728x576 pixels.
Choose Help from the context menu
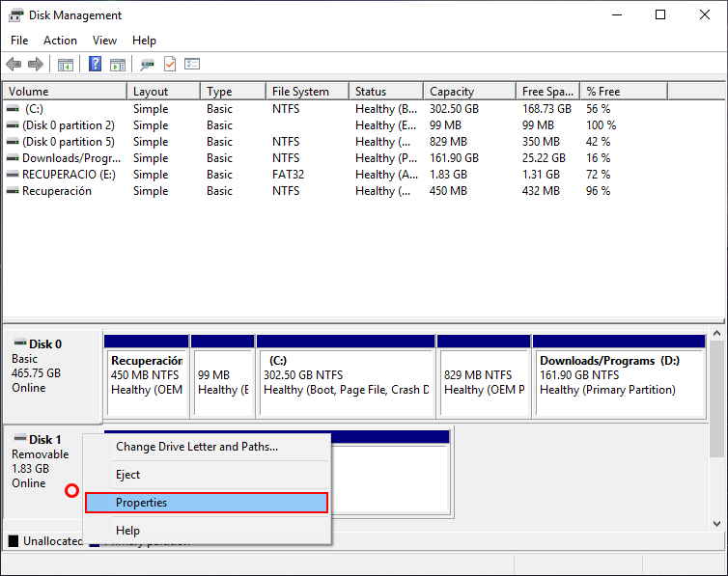(207, 530)
